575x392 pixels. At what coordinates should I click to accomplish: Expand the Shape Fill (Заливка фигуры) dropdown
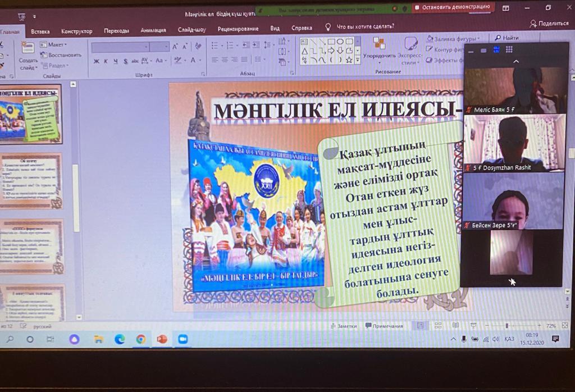point(453,39)
